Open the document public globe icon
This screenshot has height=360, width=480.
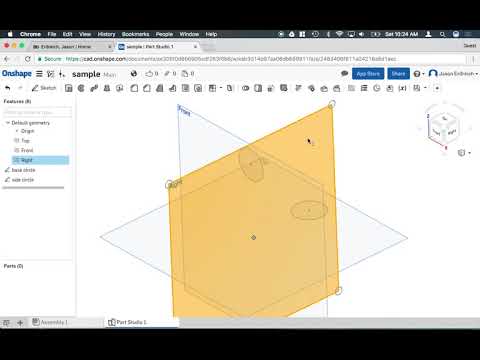pyautogui.click(x=134, y=74)
